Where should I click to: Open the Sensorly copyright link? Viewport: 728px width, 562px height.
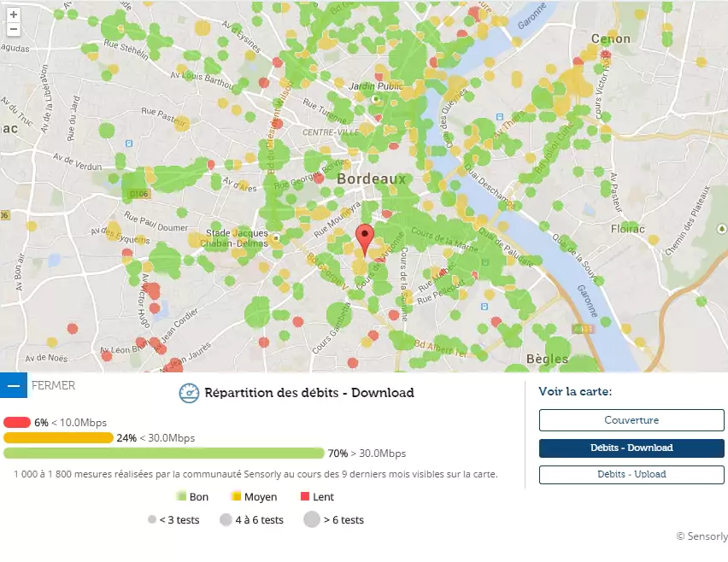702,536
